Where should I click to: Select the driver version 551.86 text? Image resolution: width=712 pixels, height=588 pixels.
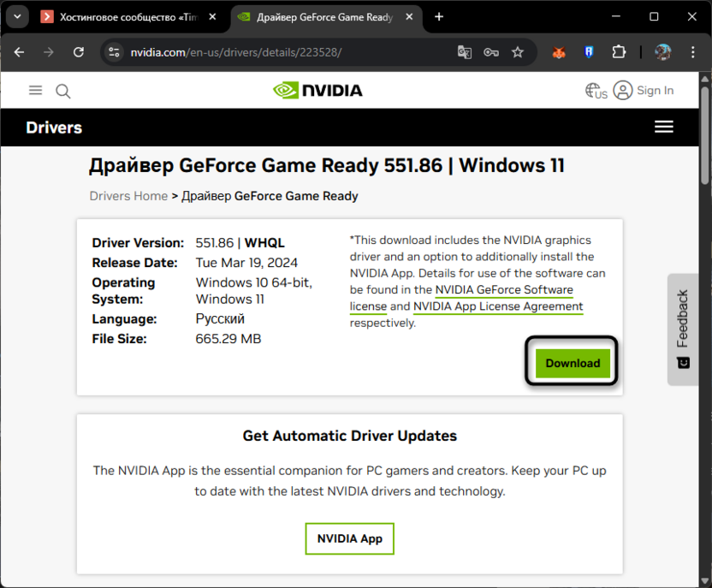(x=214, y=243)
